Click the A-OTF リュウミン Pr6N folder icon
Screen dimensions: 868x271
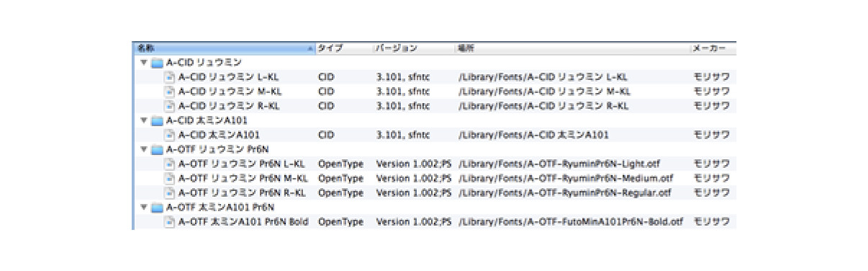pos(157,149)
